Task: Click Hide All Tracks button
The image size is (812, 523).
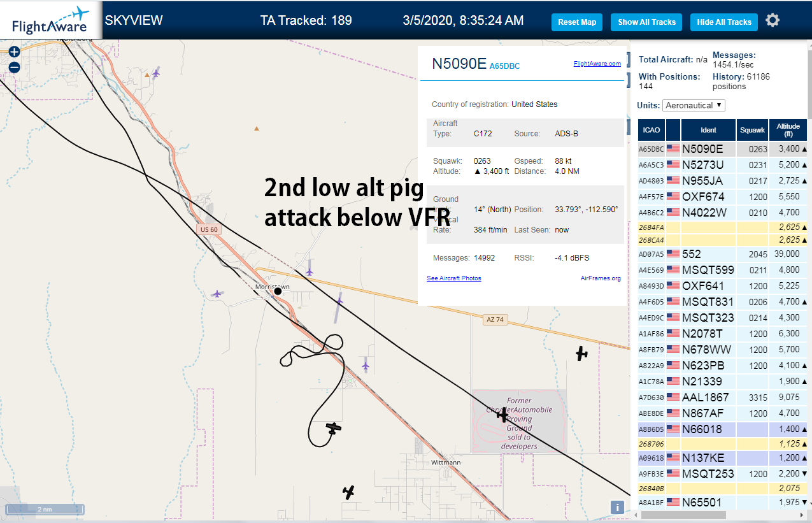Action: point(724,22)
